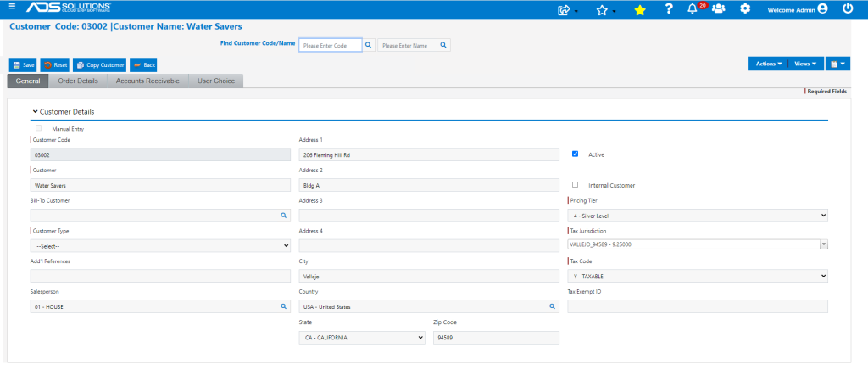Uncheck the Active checkbox
This screenshot has width=868, height=370.
pyautogui.click(x=576, y=154)
